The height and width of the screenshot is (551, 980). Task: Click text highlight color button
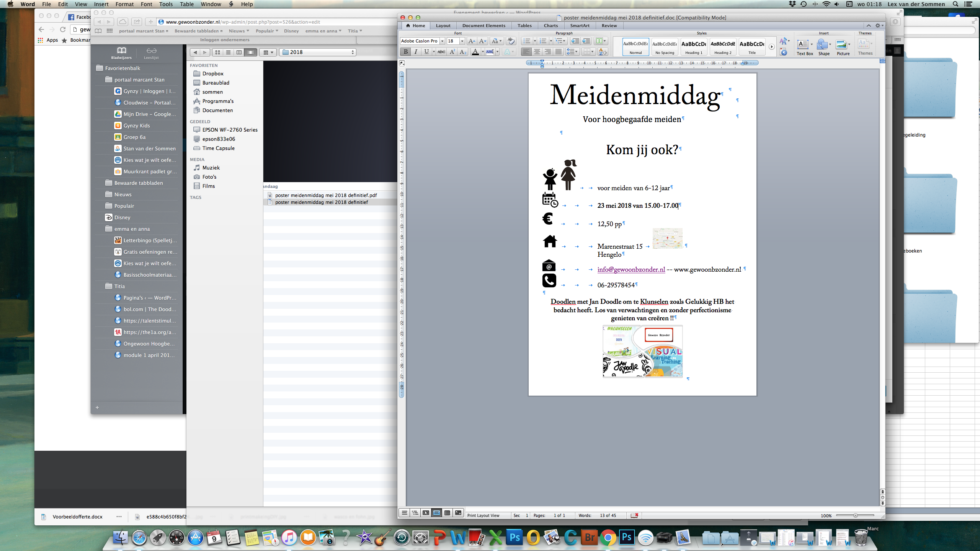(x=490, y=52)
